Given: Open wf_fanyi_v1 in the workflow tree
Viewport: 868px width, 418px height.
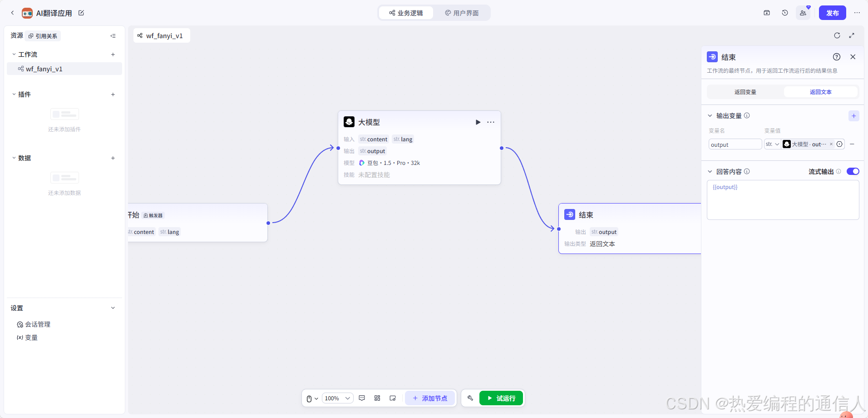Looking at the screenshot, I should [64, 69].
